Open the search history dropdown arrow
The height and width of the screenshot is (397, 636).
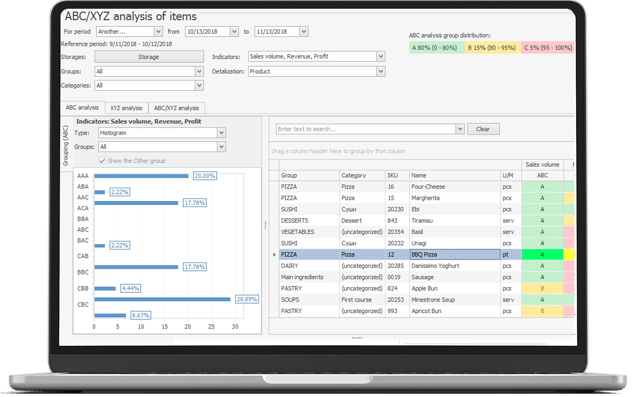click(x=460, y=129)
